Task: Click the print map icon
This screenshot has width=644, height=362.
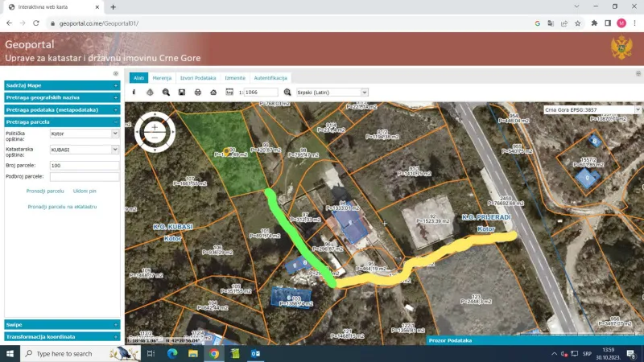Action: [197, 93]
